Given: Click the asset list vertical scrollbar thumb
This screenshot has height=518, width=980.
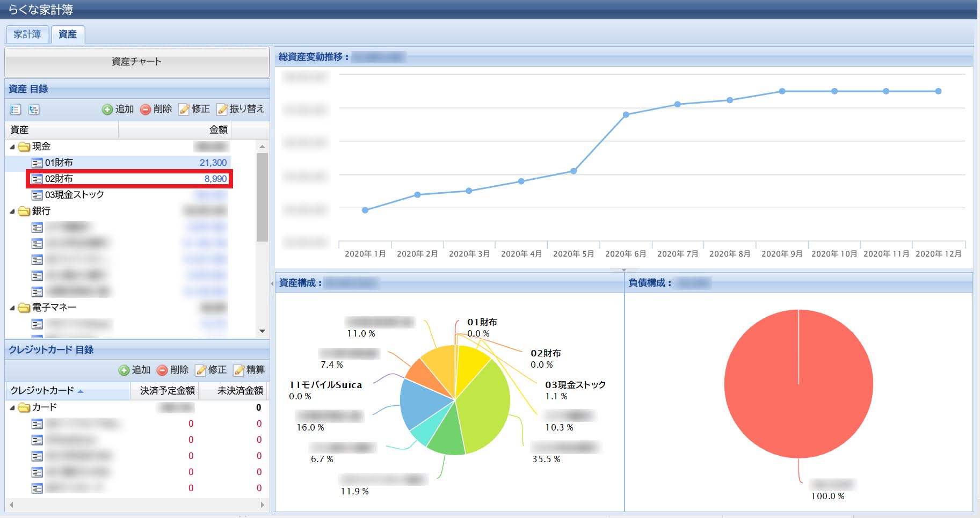Looking at the screenshot, I should (x=262, y=197).
